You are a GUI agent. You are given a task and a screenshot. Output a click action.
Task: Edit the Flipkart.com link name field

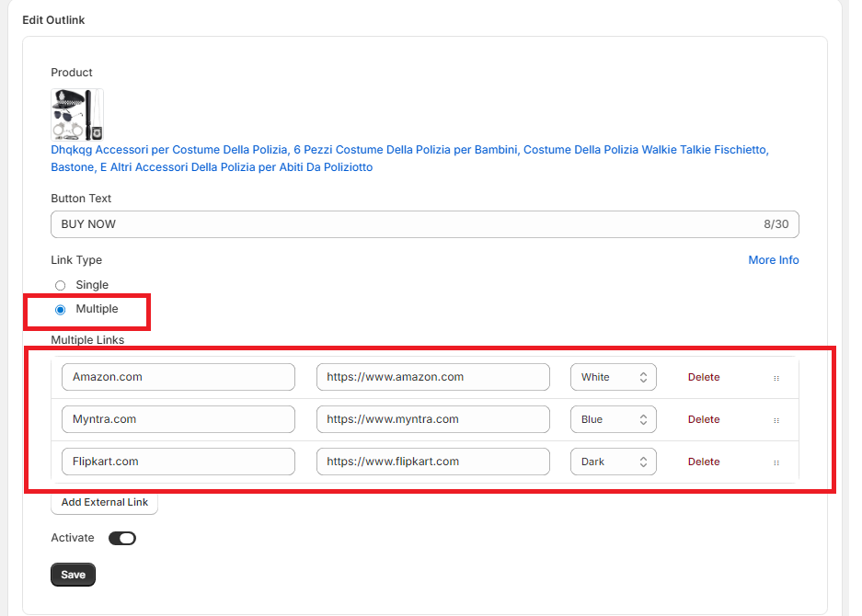coord(178,462)
